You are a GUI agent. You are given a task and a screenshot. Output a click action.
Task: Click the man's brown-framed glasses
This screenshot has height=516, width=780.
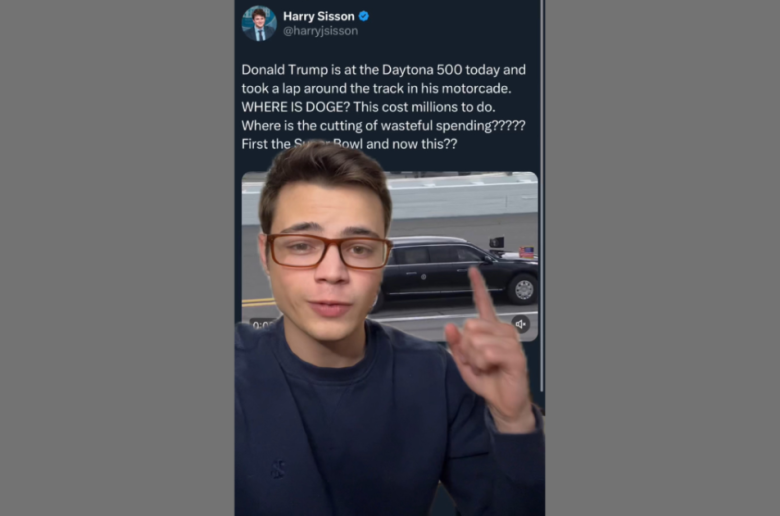click(x=328, y=251)
